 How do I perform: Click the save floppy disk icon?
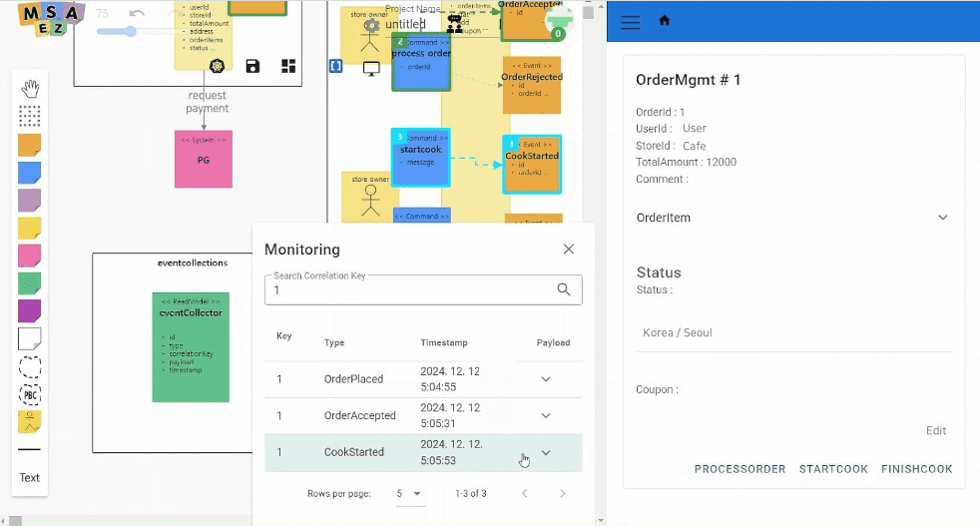(252, 67)
